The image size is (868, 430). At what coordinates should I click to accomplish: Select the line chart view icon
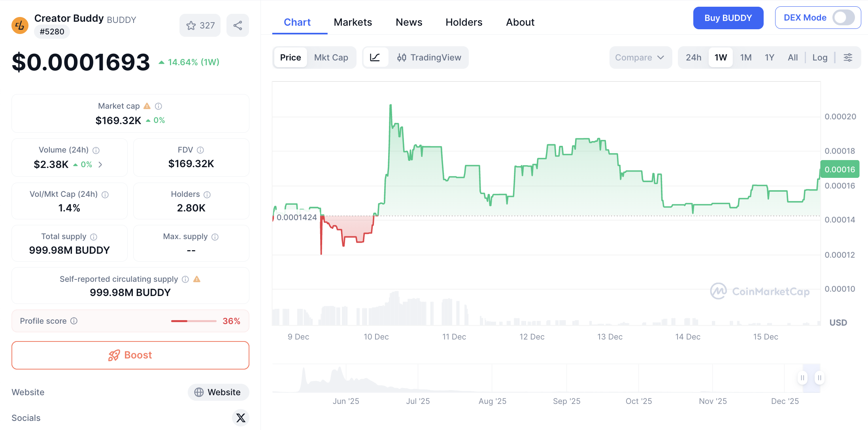[x=375, y=58]
